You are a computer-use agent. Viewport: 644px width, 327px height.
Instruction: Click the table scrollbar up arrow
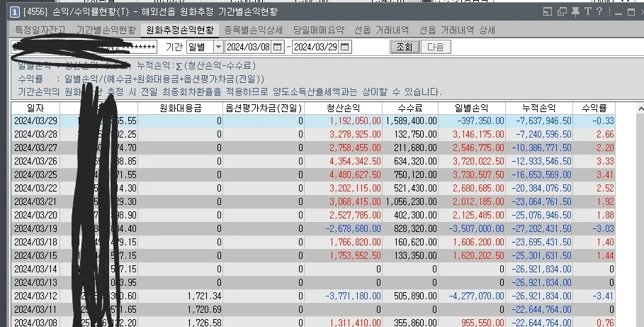pos(640,109)
